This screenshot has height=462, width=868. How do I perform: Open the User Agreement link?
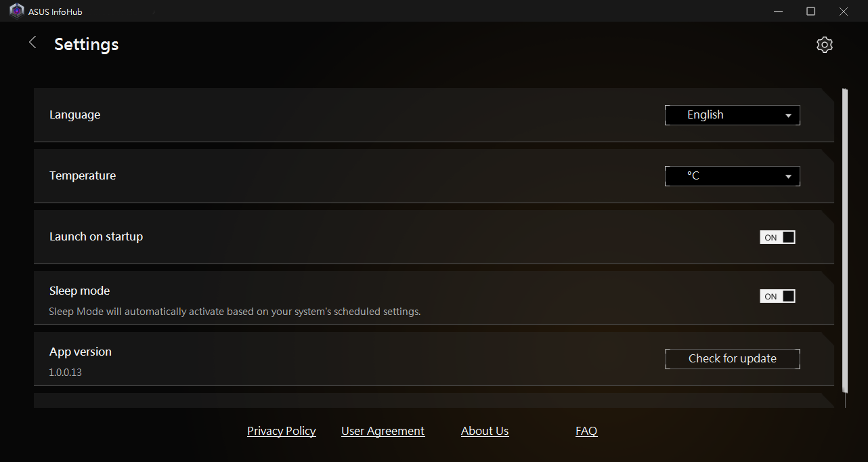pyautogui.click(x=383, y=431)
